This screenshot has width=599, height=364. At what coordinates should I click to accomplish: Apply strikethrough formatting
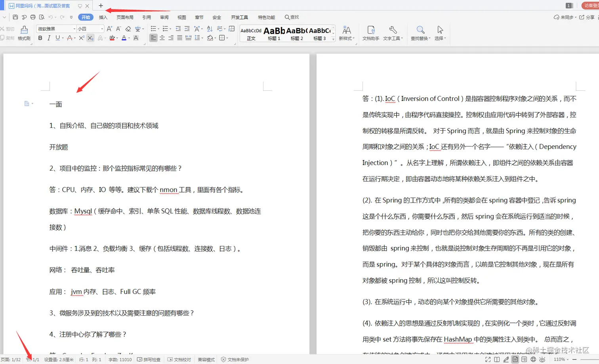(x=70, y=38)
